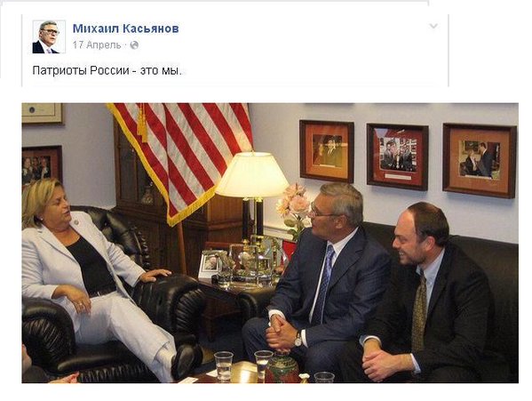Click the leftmost framed picture on the right wall
The width and height of the screenshot is (532, 401).
click(x=326, y=151)
